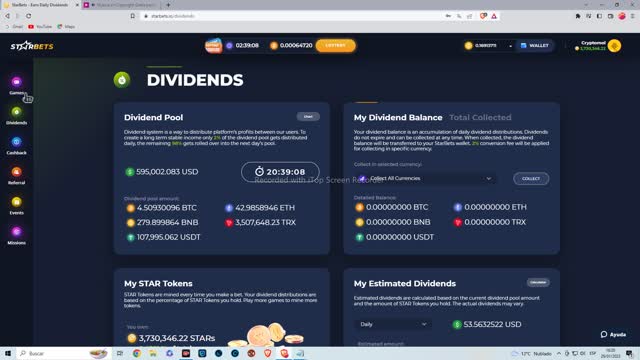Click the TRX icon in Detailed Balance

458,222
